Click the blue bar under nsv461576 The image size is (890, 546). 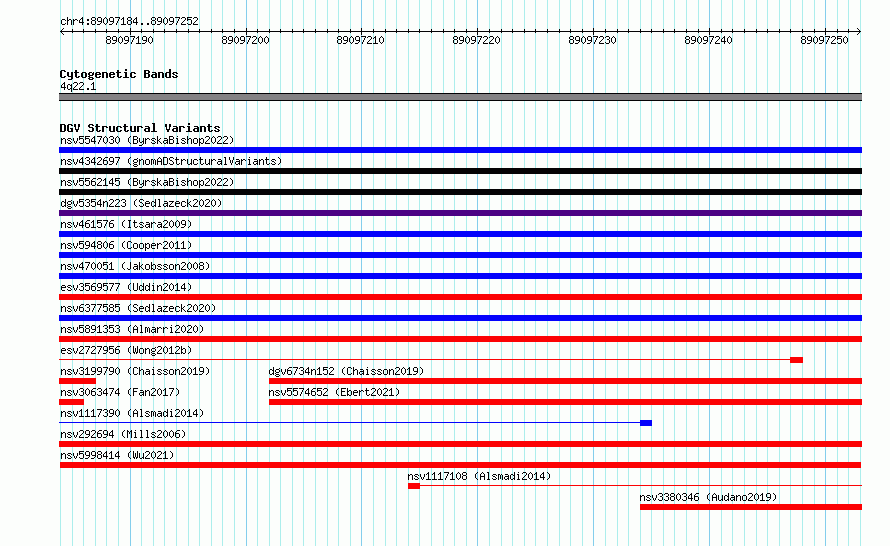pyautogui.click(x=460, y=234)
